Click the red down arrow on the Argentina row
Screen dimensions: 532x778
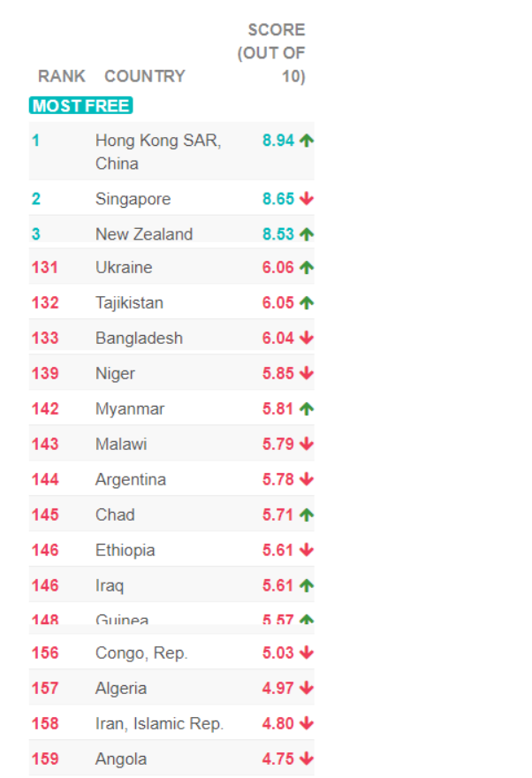pyautogui.click(x=307, y=479)
